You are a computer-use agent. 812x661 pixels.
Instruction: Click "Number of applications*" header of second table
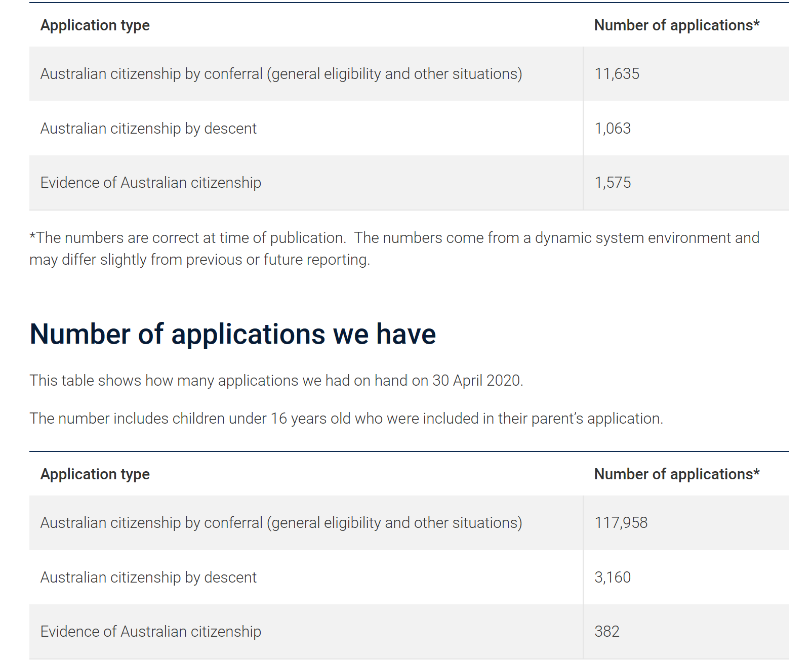[x=676, y=474]
